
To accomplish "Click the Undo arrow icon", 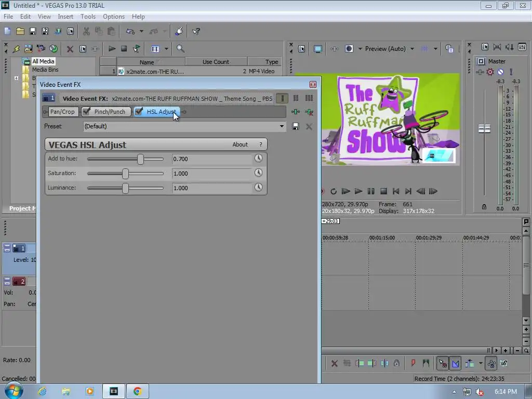I will point(130,31).
